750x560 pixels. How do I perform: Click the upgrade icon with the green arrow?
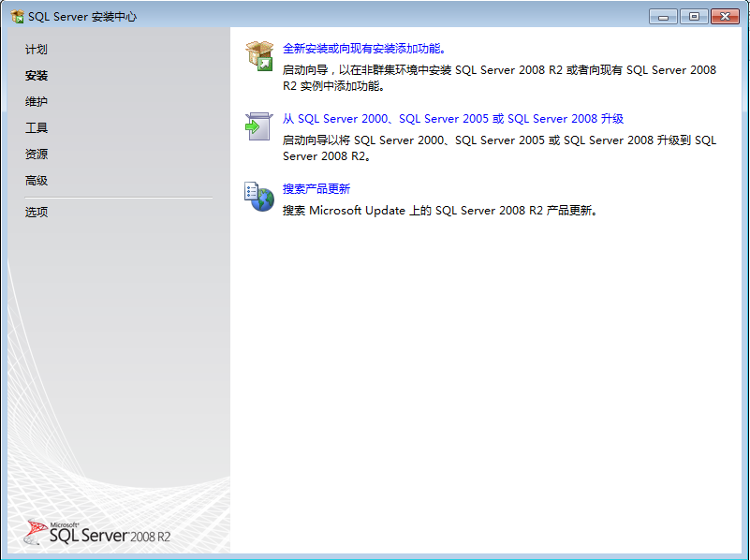click(x=258, y=126)
